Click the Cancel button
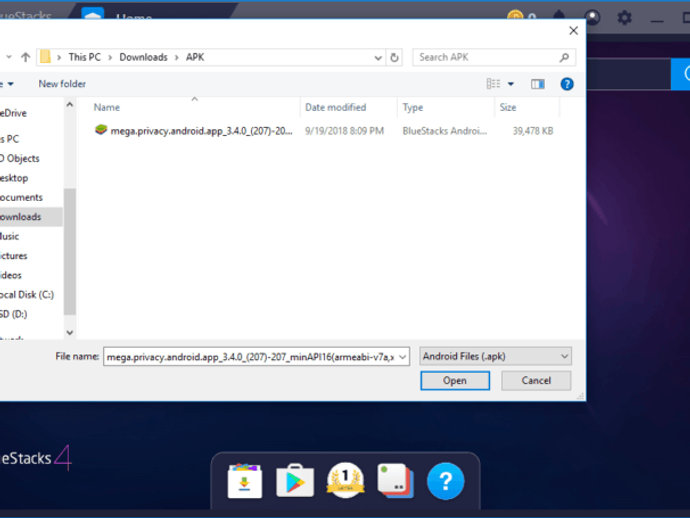 point(536,380)
